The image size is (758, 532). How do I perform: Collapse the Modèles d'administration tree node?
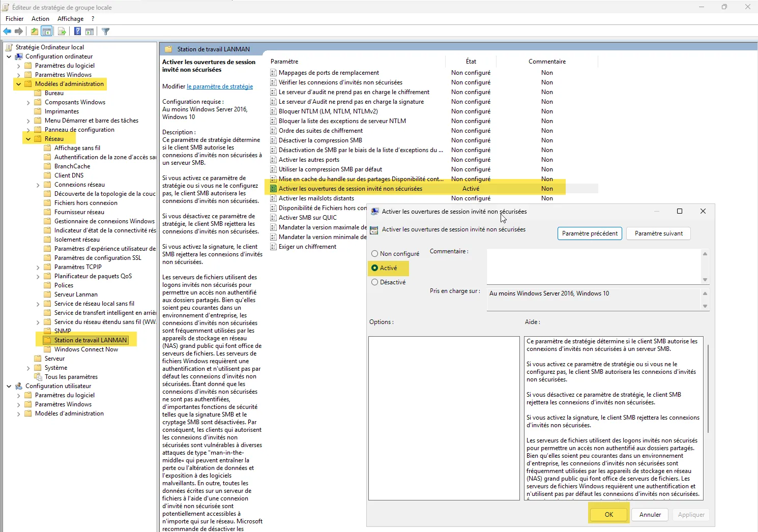(19, 84)
